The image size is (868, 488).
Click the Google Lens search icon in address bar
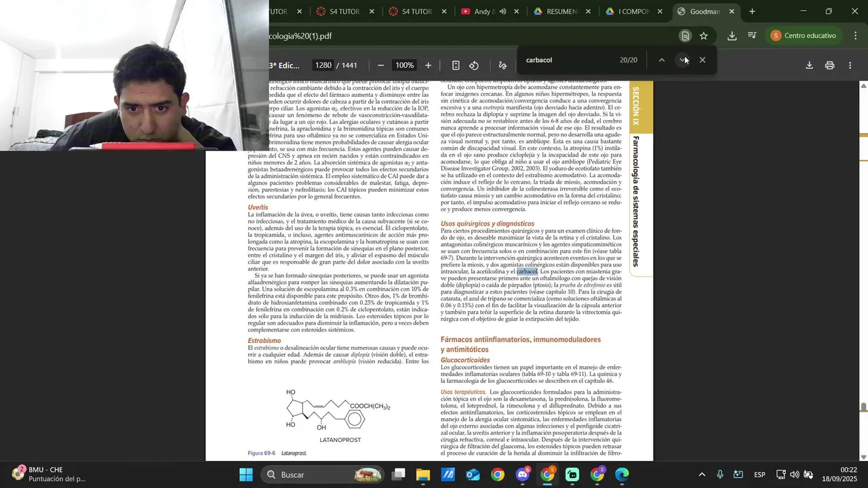click(685, 36)
